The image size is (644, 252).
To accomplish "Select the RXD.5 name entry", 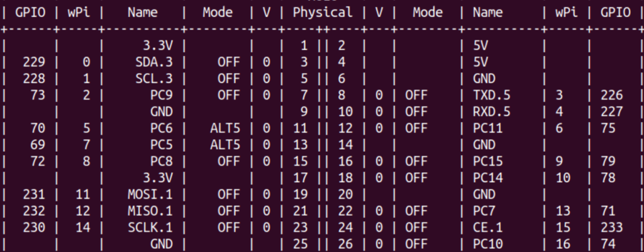I will [492, 112].
